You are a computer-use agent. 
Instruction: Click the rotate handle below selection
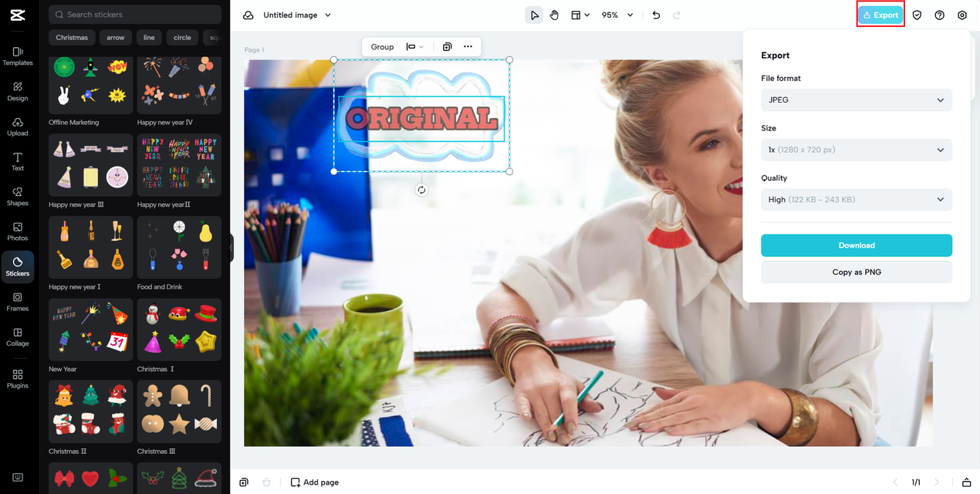point(421,190)
